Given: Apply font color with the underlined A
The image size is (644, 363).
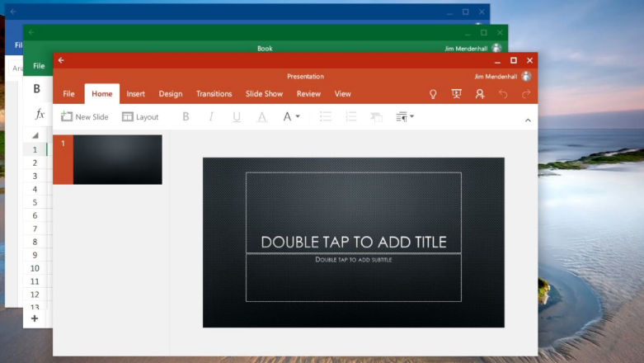Looking at the screenshot, I should [261, 117].
